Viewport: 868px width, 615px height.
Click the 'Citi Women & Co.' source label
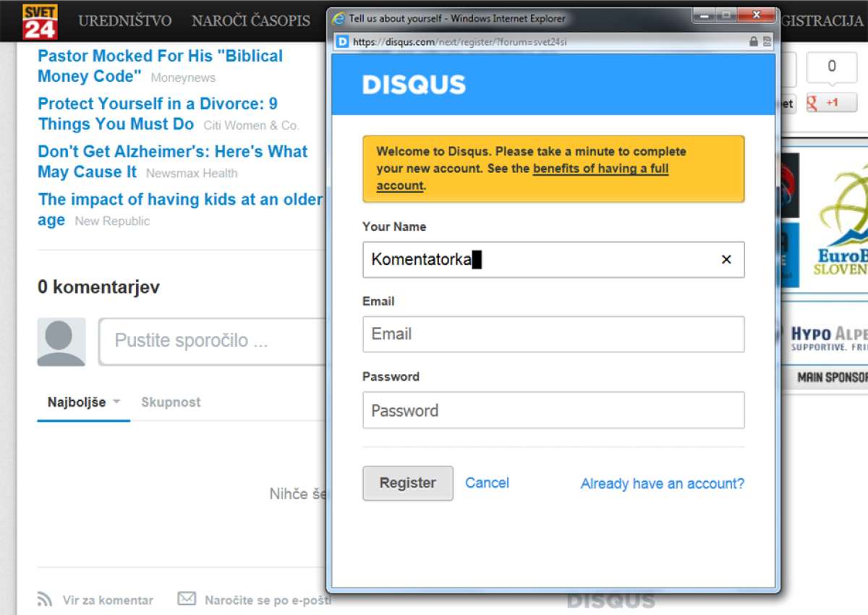click(251, 125)
